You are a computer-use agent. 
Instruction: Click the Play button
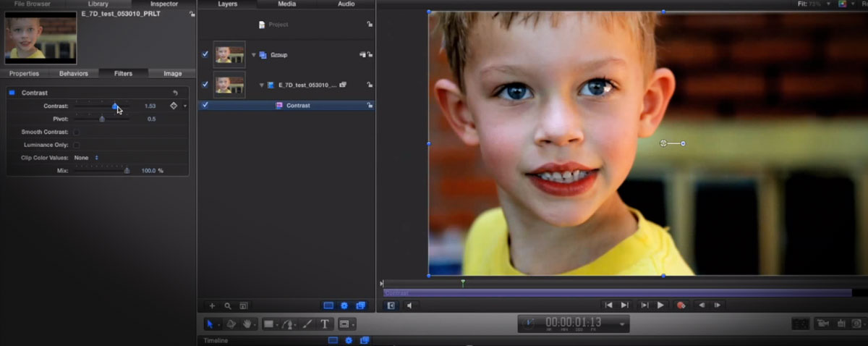click(x=660, y=305)
